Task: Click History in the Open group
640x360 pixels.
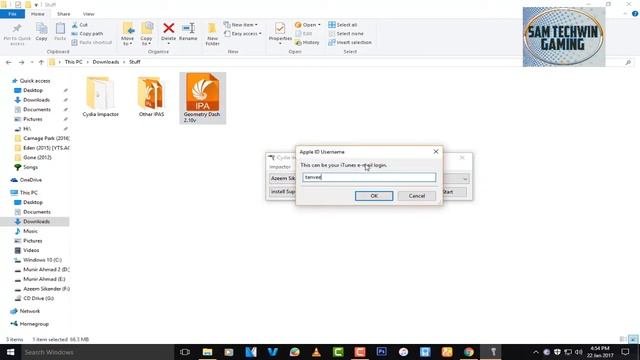Action: click(307, 42)
